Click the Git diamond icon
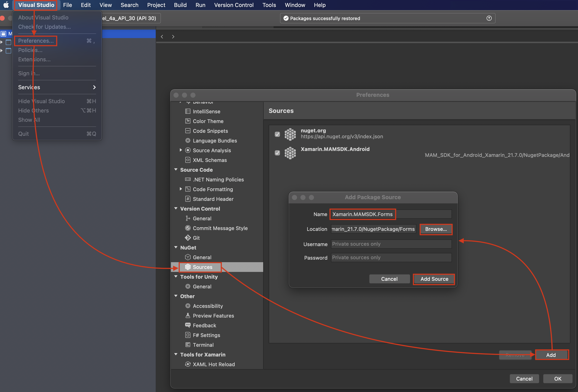The height and width of the screenshot is (392, 578). coord(188,238)
